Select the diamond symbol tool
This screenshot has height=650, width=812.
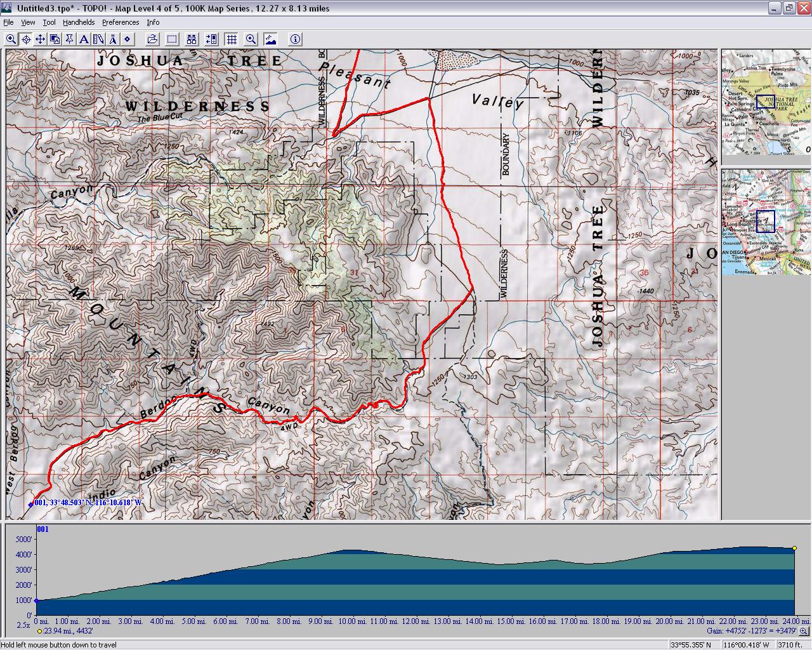pos(128,39)
